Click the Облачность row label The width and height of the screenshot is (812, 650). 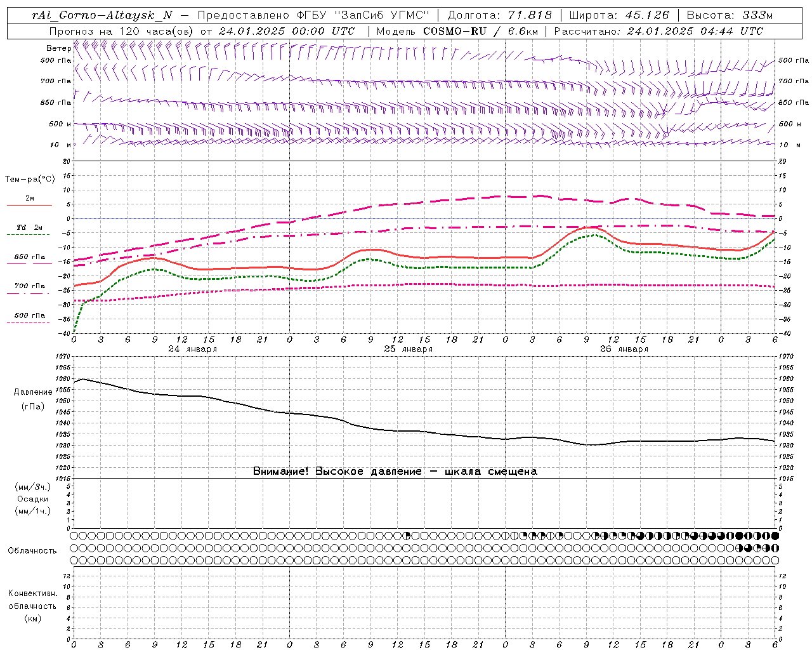pos(32,550)
